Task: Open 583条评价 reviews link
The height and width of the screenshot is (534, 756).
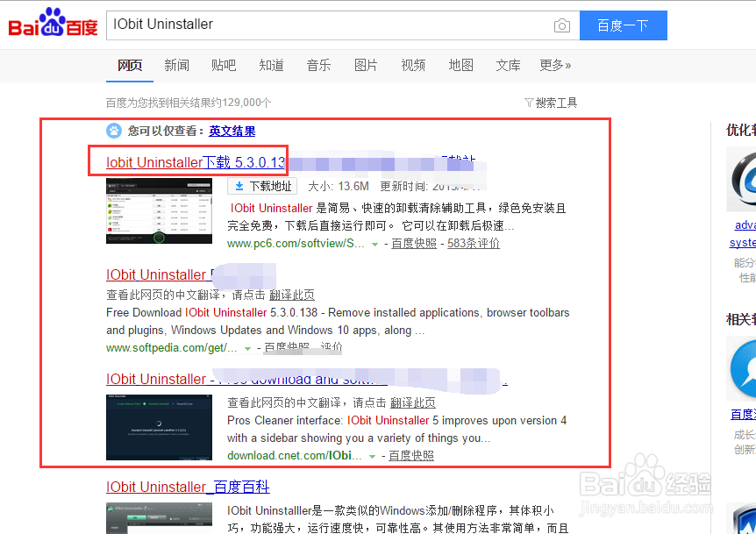Action: click(x=474, y=244)
